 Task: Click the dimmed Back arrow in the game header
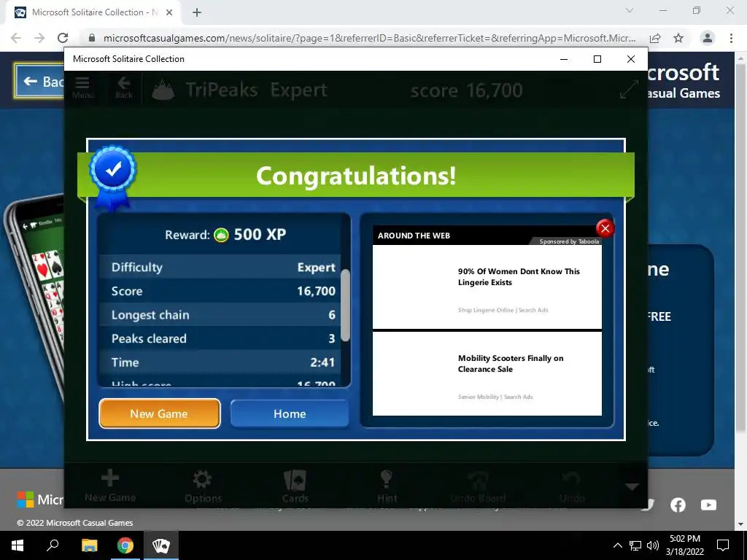click(124, 88)
